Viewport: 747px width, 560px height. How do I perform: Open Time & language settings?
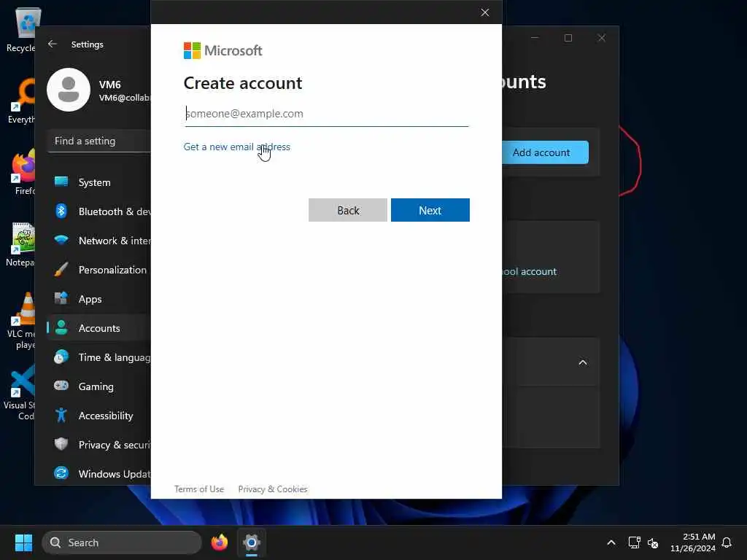pyautogui.click(x=99, y=357)
